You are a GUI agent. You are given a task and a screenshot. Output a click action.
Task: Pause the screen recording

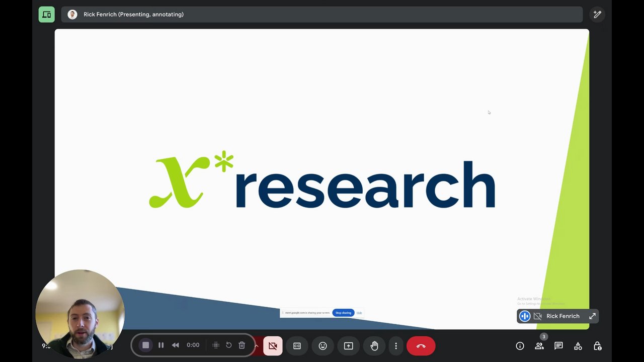click(x=161, y=345)
